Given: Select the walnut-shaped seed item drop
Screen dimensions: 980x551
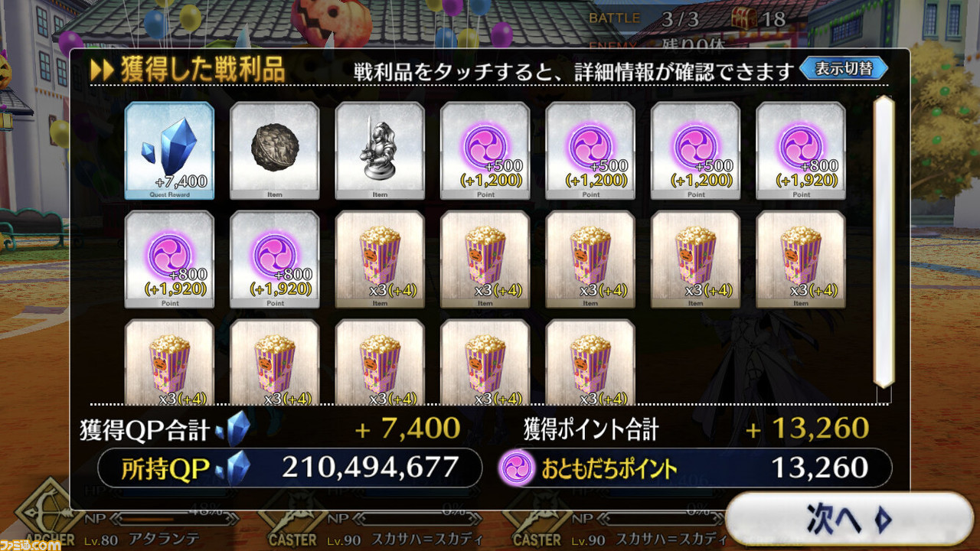Looking at the screenshot, I should pyautogui.click(x=275, y=151).
